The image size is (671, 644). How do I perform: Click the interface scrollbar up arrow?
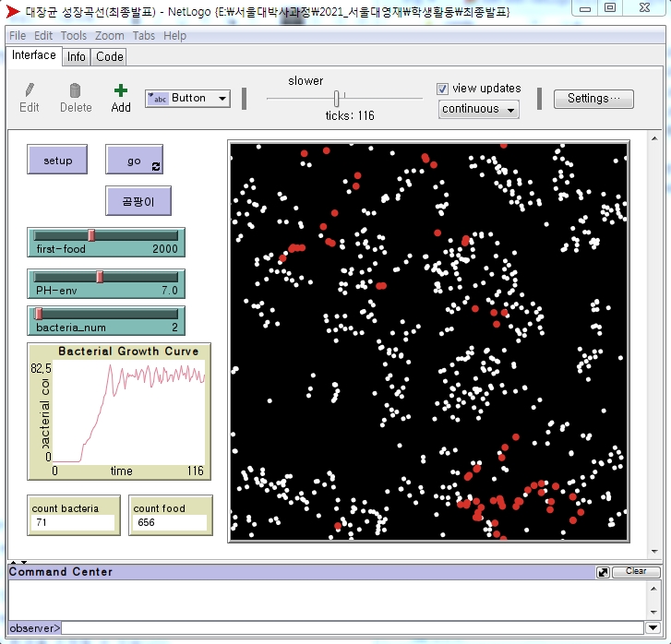(654, 138)
